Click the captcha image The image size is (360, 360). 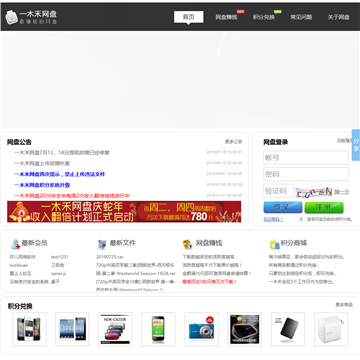(x=314, y=192)
